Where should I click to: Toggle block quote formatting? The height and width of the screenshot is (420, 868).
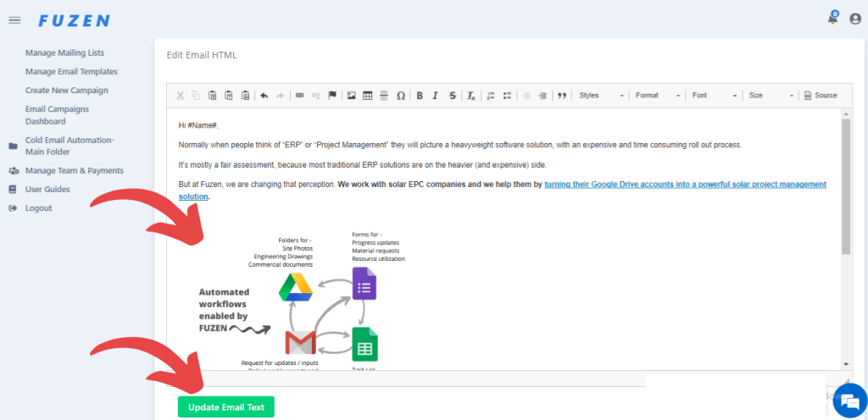click(562, 96)
